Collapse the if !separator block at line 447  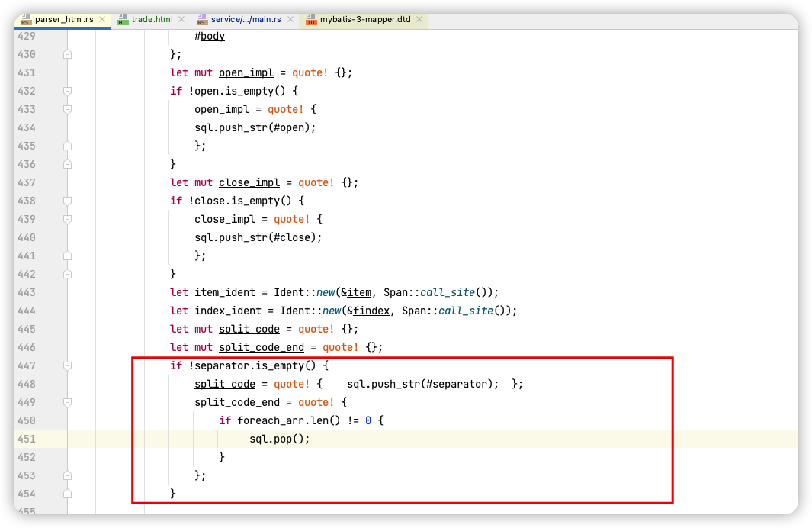click(67, 365)
